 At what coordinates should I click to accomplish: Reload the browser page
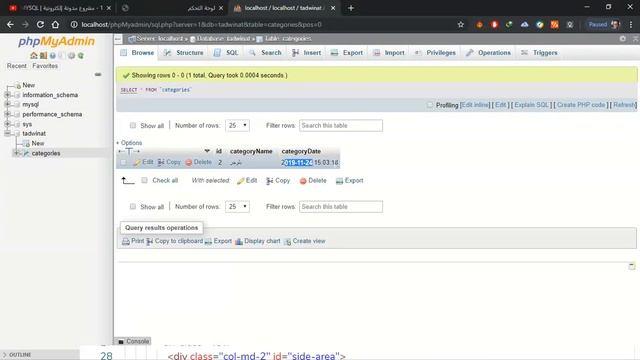point(40,24)
